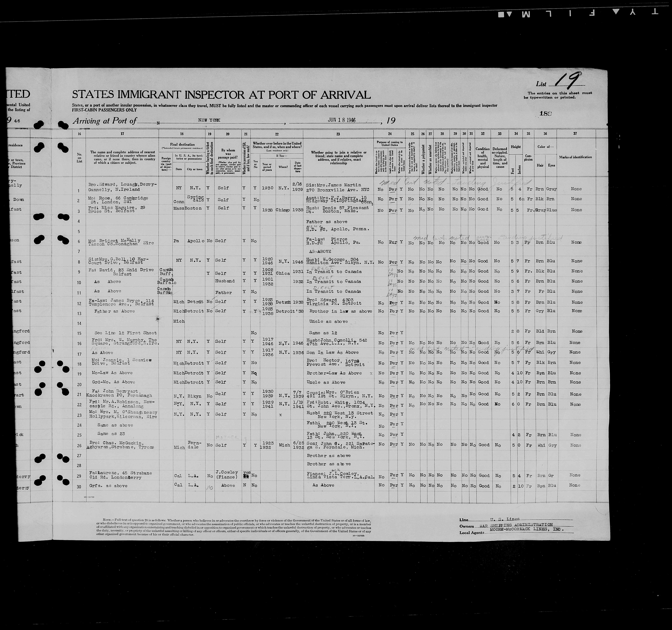Click the column header 'Marks of identification'
The height and width of the screenshot is (630, 672).
click(575, 157)
